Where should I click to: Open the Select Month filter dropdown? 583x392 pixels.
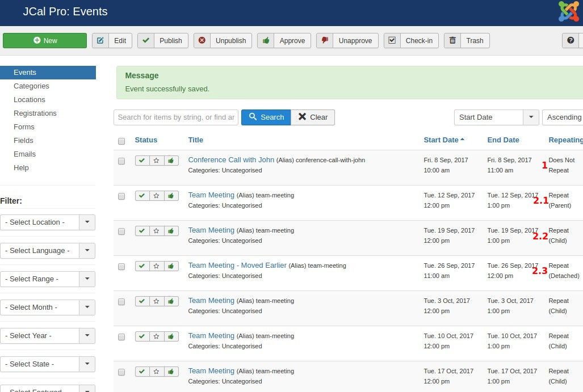pyautogui.click(x=48, y=307)
